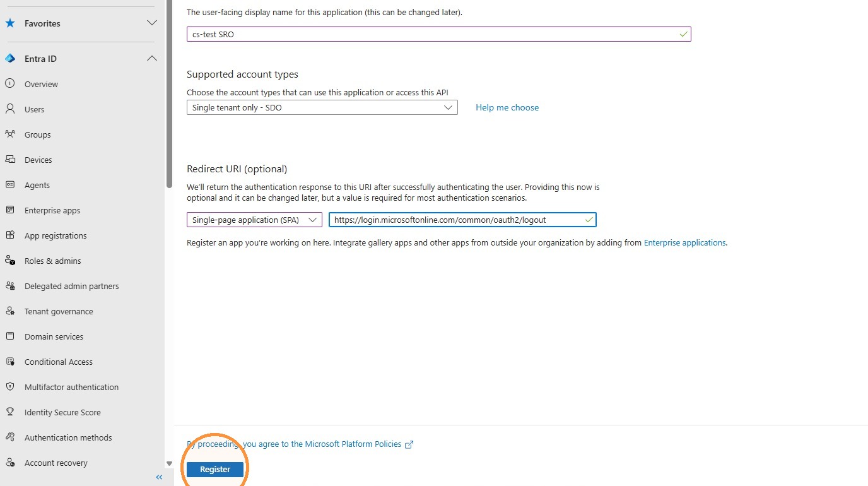This screenshot has width=868, height=486.
Task: Click the App registrations icon
Action: [x=10, y=235]
